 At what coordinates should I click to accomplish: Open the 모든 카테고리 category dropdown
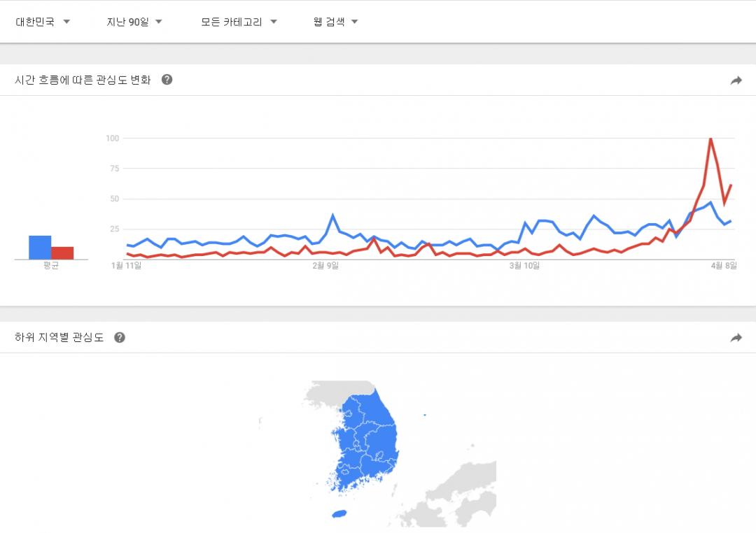tap(239, 22)
